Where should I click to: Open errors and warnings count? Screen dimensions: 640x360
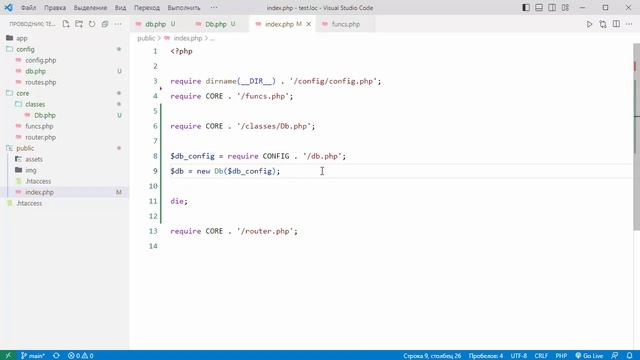tap(80, 356)
